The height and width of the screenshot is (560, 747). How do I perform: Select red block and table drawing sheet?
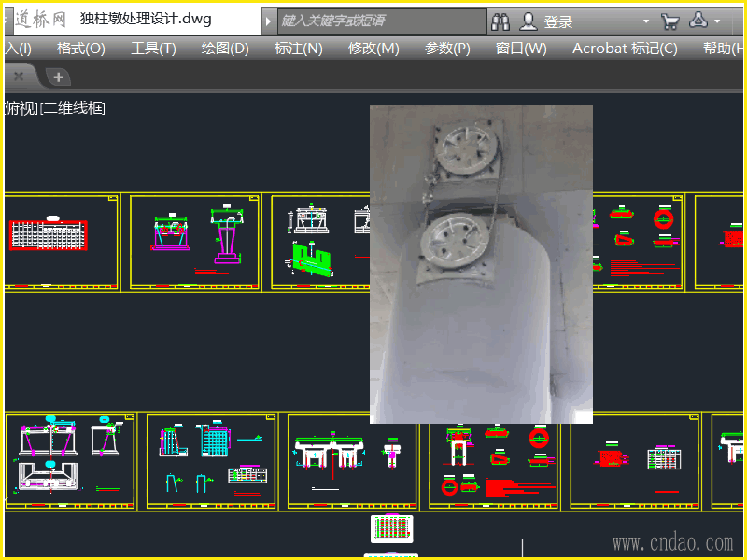coord(634,461)
